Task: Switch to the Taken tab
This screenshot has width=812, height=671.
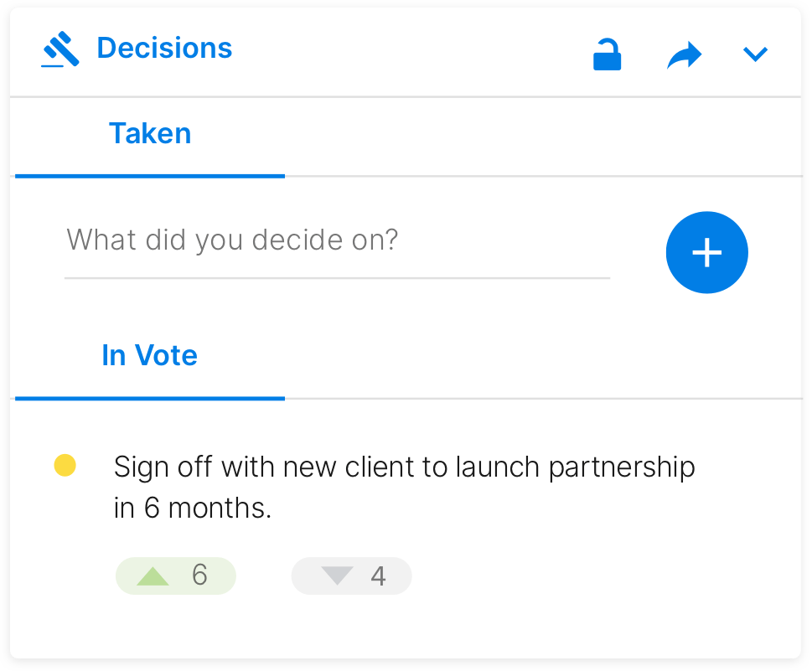Action: point(150,133)
